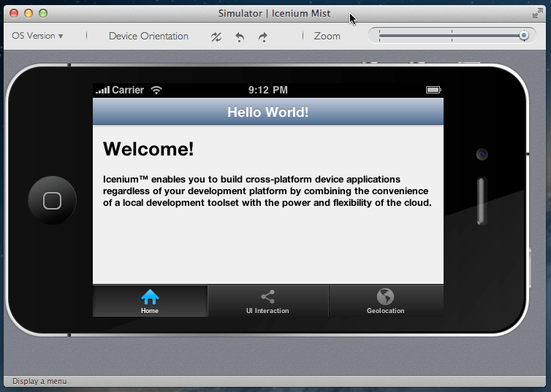Rotate the device right
The width and height of the screenshot is (551, 392).
click(263, 36)
